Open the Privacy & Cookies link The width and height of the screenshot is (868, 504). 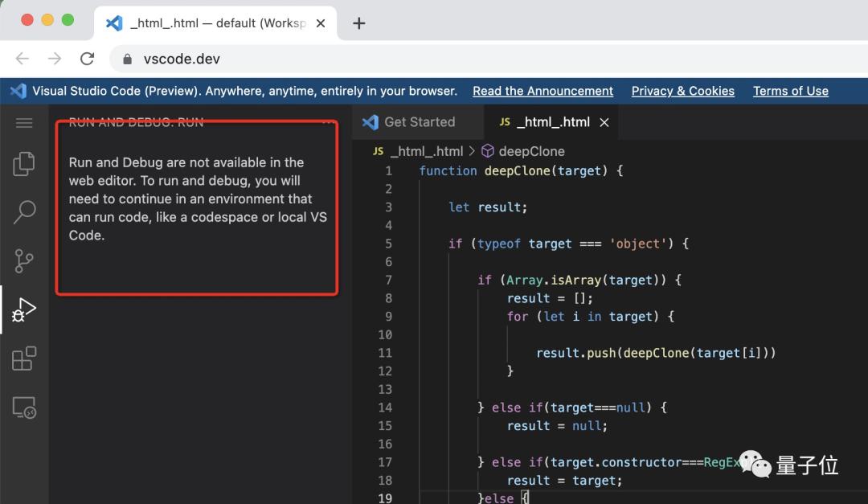click(682, 91)
